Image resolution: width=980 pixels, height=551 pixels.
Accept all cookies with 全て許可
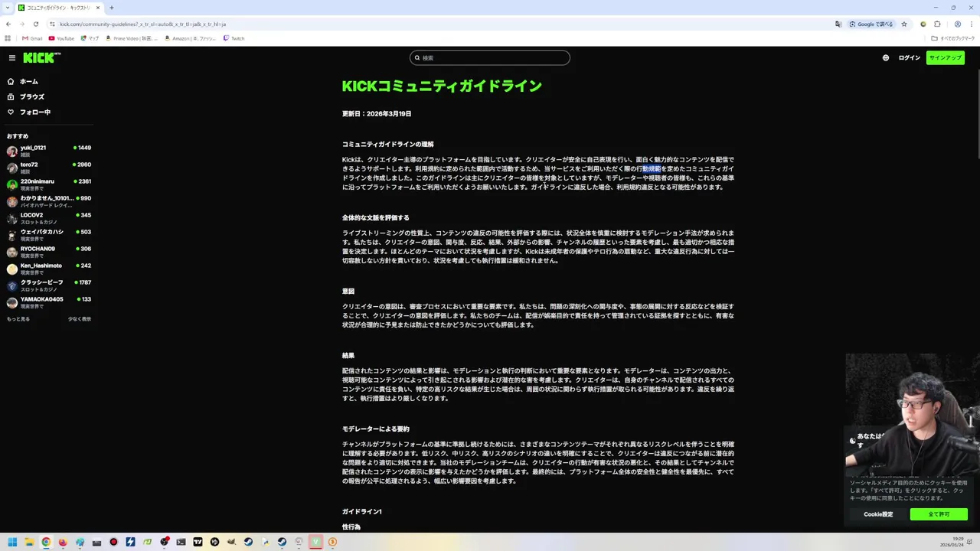(x=939, y=514)
